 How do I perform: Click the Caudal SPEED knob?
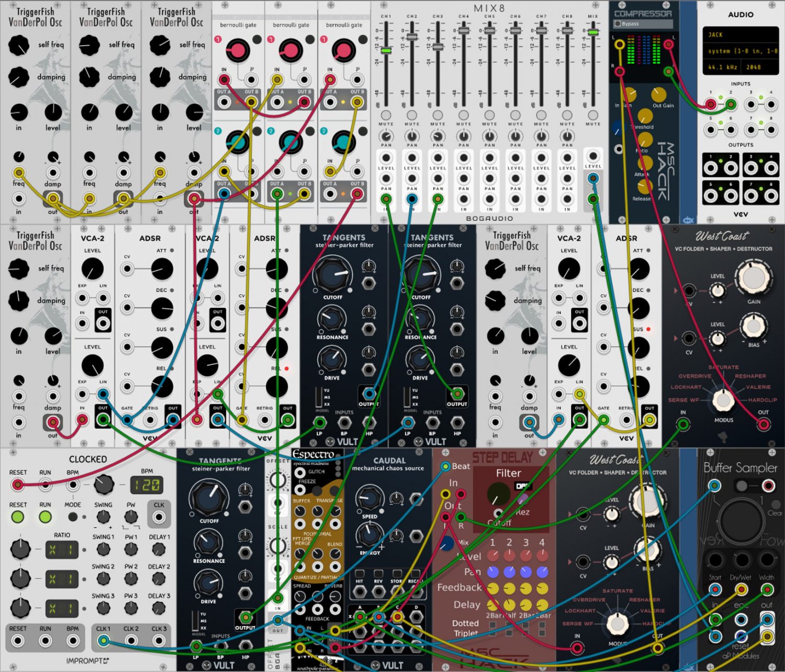tap(368, 499)
